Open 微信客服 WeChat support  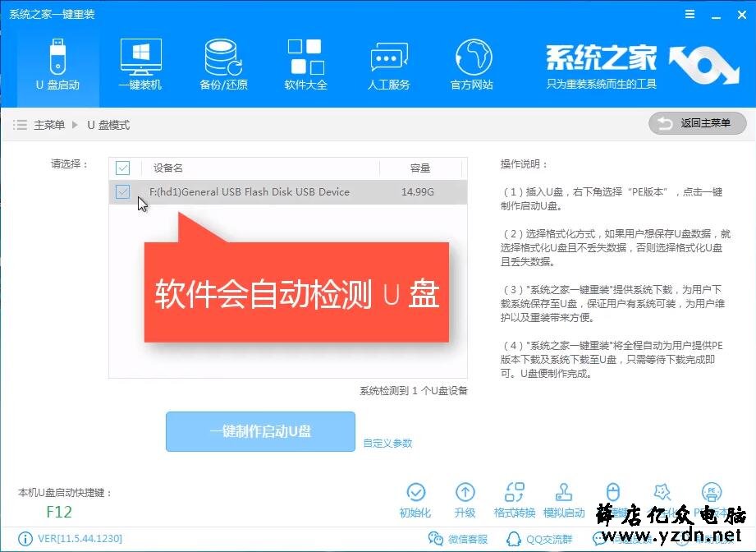458,539
